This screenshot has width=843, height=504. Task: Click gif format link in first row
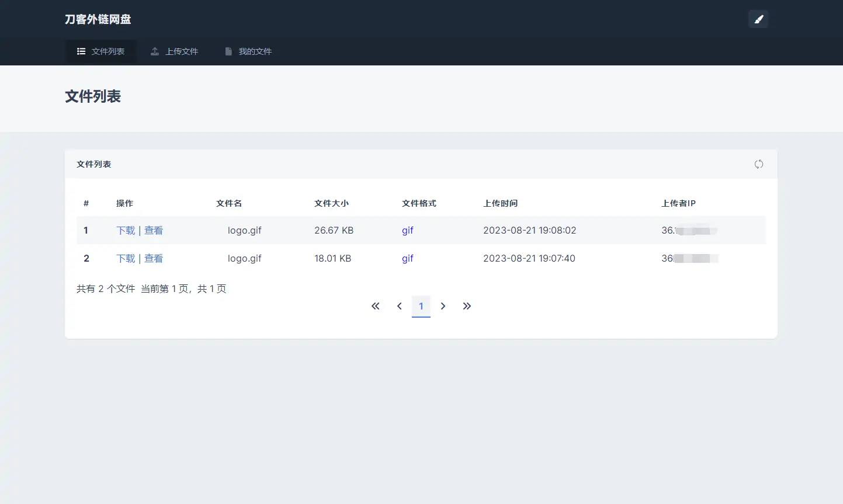(x=407, y=230)
